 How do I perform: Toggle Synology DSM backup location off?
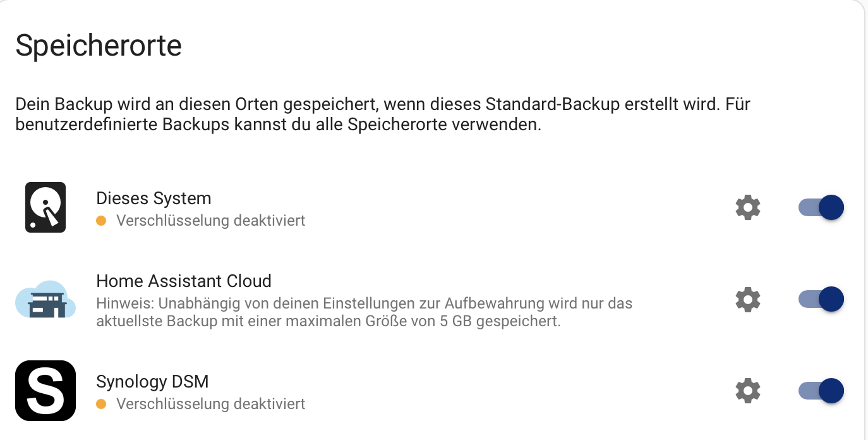(821, 391)
